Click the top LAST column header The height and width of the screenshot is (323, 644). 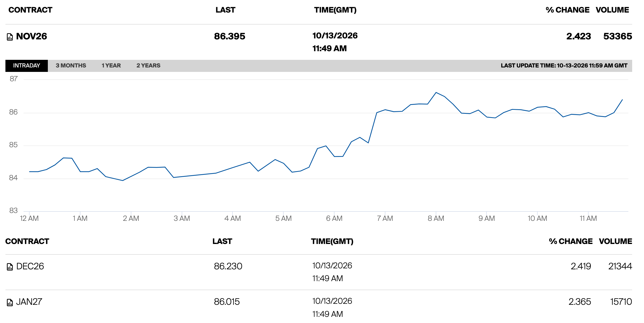(226, 10)
